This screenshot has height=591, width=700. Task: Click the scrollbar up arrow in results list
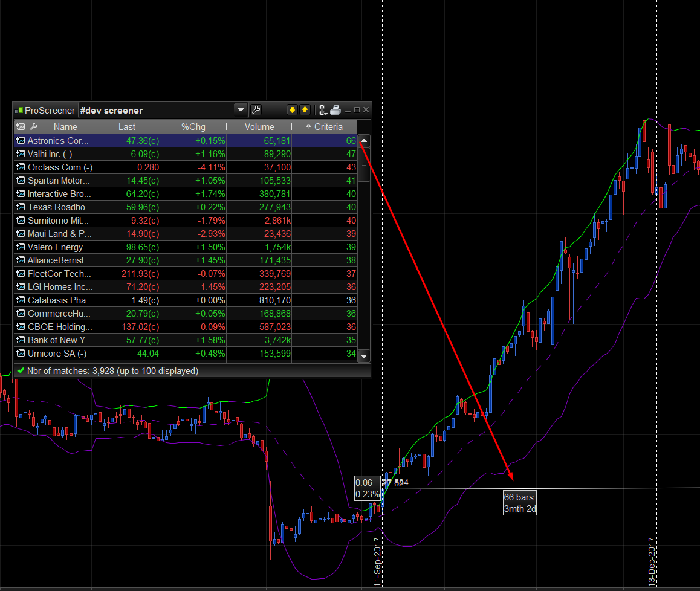[364, 141]
